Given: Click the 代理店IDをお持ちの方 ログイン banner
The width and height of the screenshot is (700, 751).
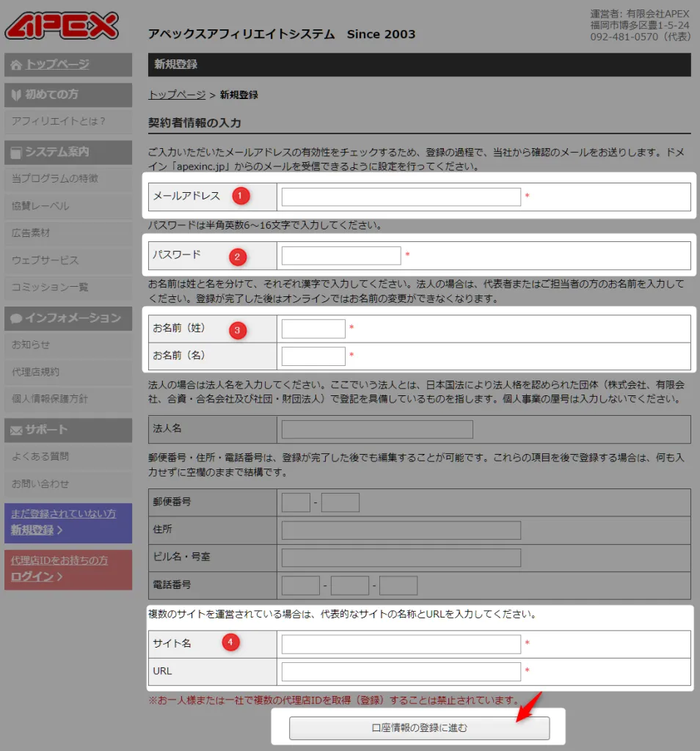Looking at the screenshot, I should 68,569.
